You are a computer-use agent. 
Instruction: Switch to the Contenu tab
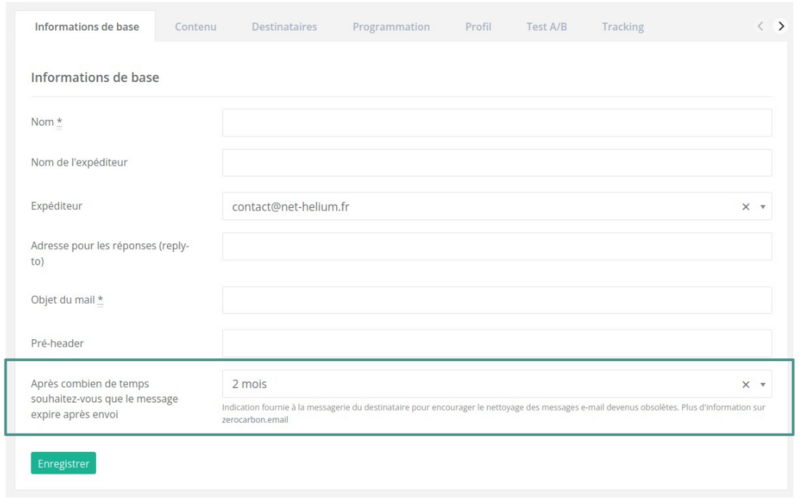tap(195, 27)
